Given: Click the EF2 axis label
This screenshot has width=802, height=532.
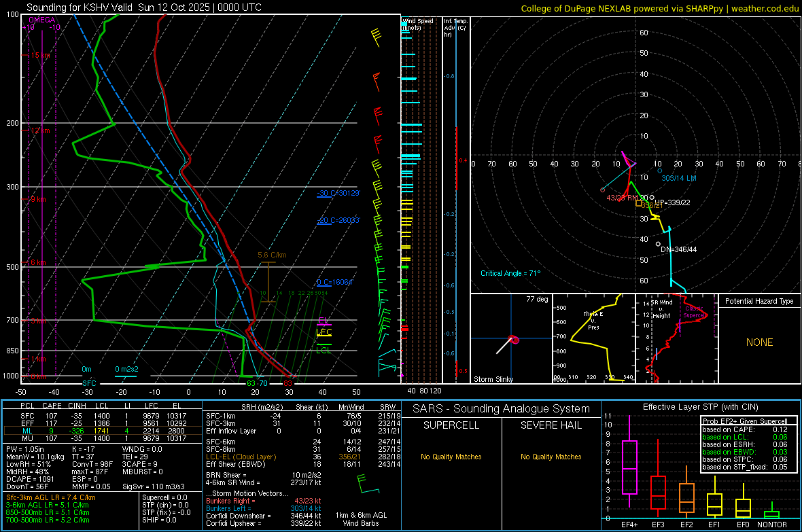Looking at the screenshot, I should pos(686,525).
